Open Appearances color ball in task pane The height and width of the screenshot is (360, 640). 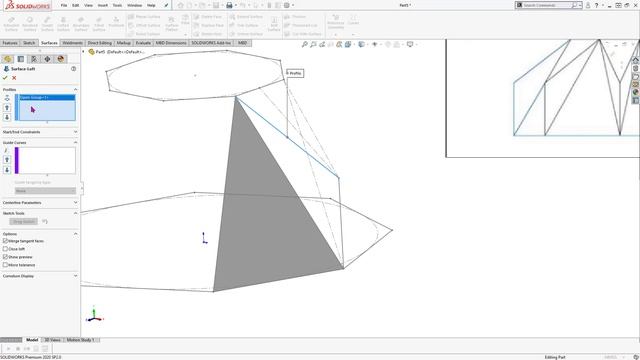(x=636, y=92)
